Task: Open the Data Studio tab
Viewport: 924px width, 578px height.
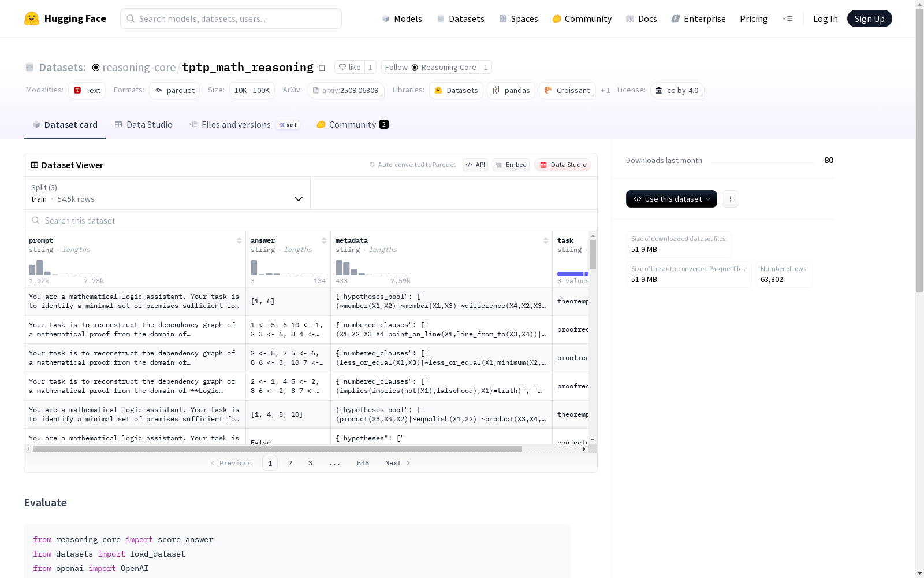Action: 143,125
